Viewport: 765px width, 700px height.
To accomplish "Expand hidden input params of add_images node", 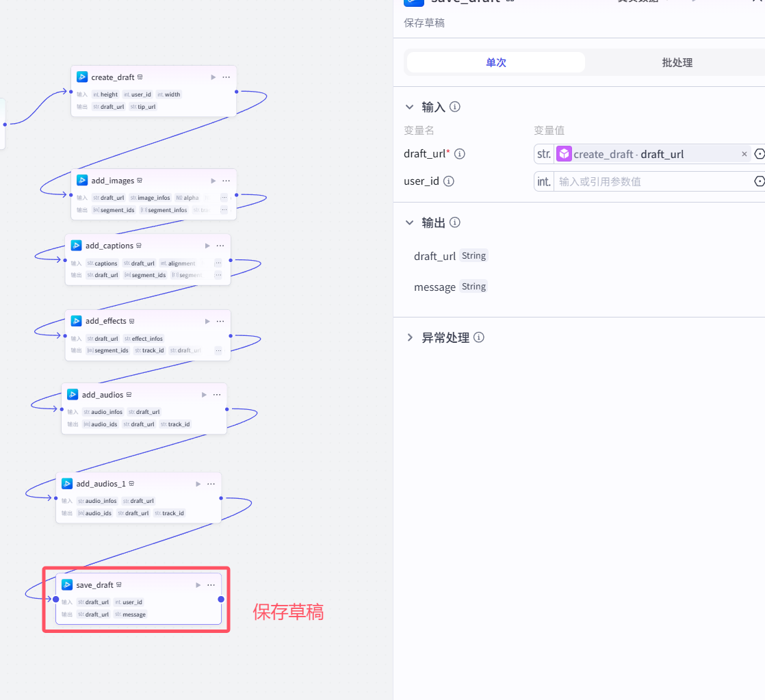I will (x=224, y=198).
